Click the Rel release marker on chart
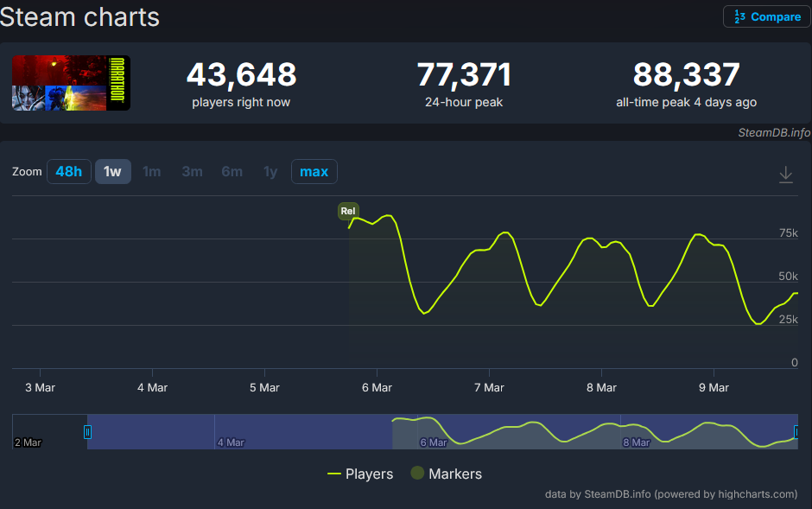 348,211
